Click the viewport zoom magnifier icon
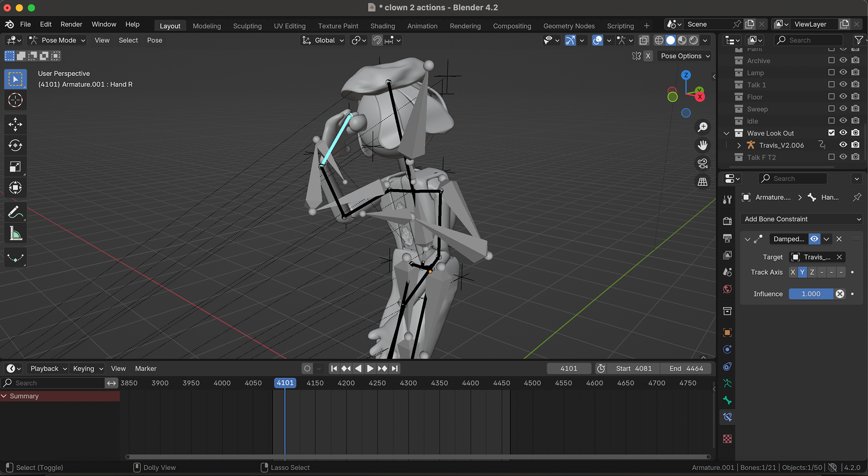Screen dimensions: 868x476 pos(703,127)
